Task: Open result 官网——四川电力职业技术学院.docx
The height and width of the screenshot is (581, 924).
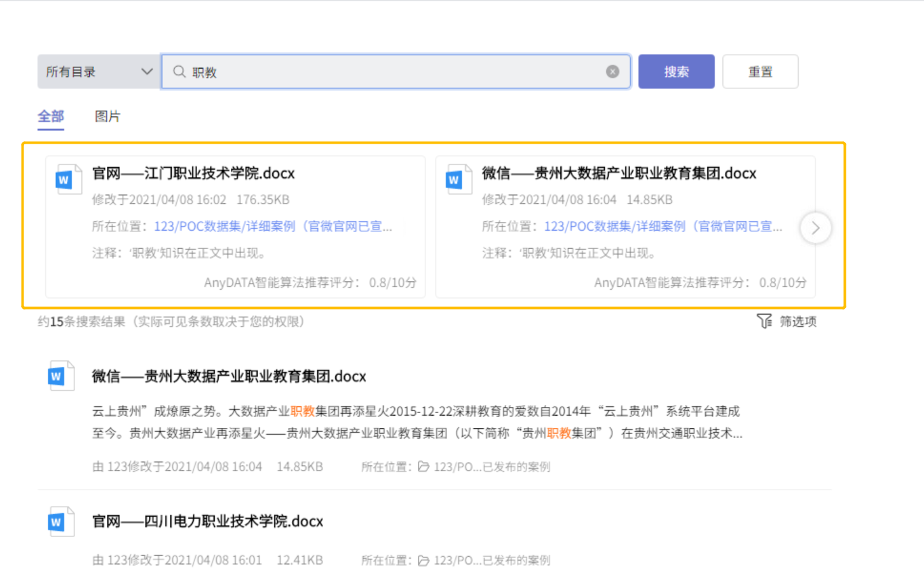Action: pyautogui.click(x=207, y=521)
